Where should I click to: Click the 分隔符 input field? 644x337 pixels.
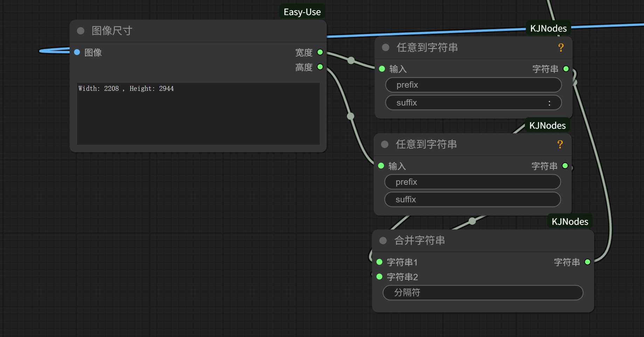[483, 292]
